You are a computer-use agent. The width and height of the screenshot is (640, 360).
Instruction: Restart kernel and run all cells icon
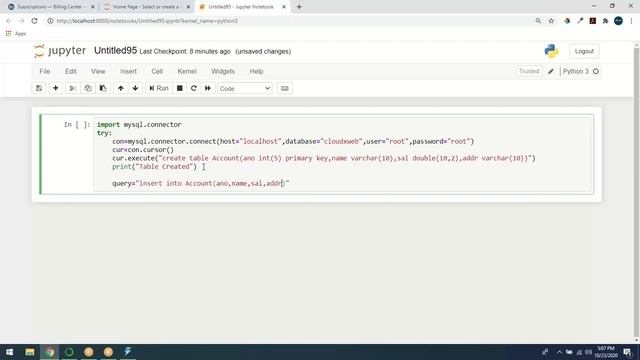pos(208,88)
